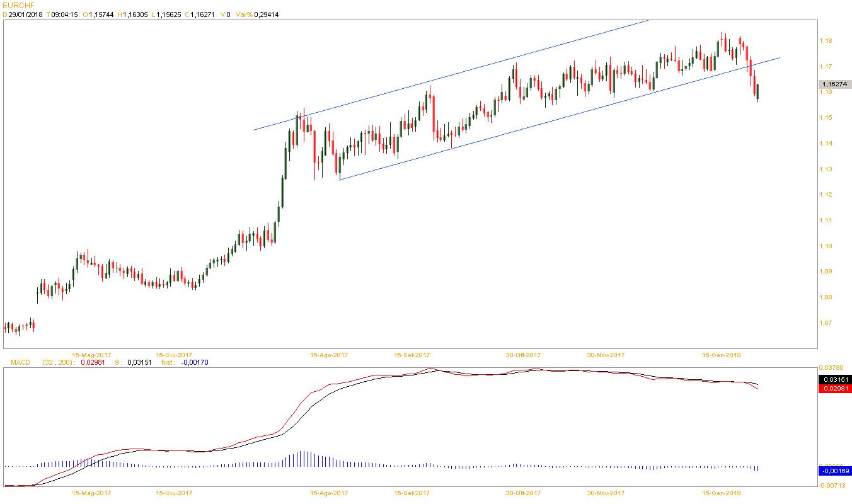Select the current price tag 1,16274

pos(834,84)
